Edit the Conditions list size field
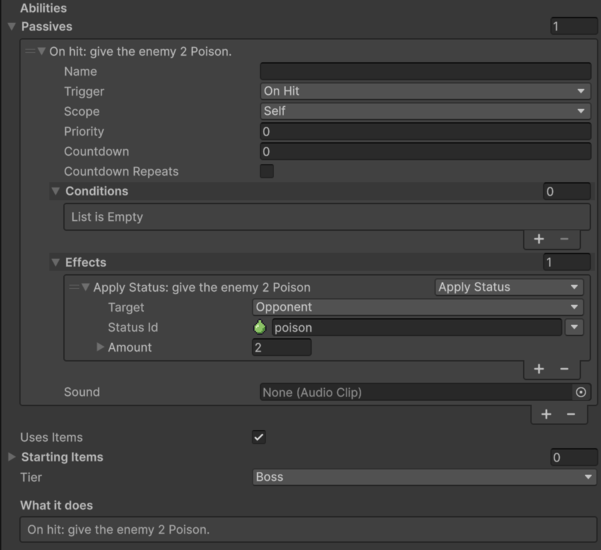 point(567,191)
